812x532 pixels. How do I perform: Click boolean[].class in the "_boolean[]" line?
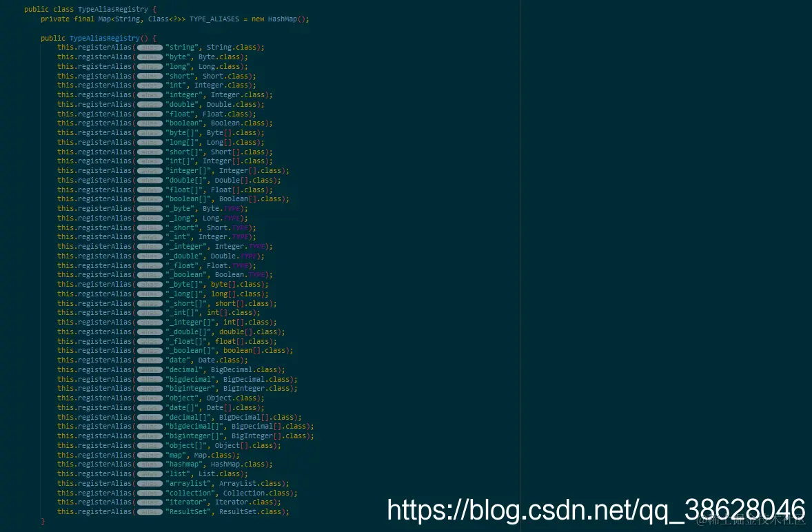click(x=254, y=350)
